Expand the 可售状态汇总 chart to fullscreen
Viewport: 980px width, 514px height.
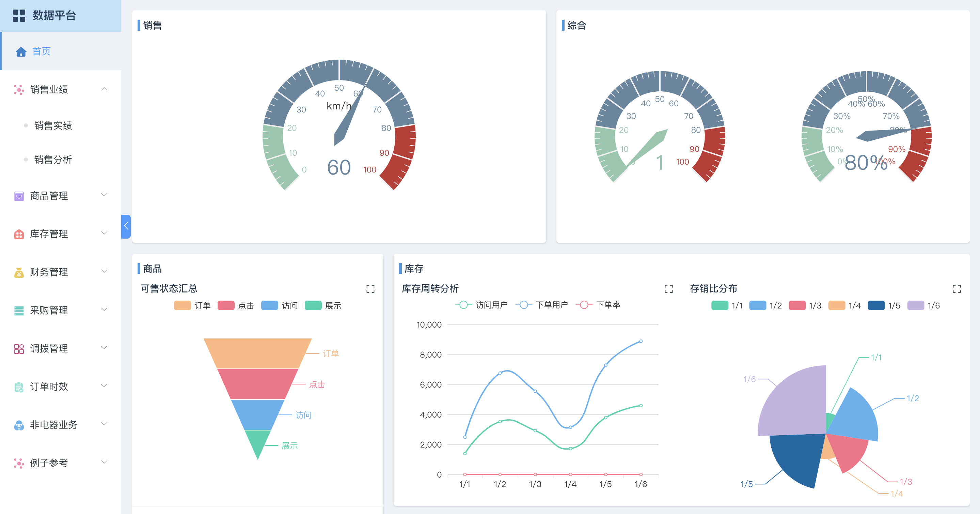click(x=370, y=289)
